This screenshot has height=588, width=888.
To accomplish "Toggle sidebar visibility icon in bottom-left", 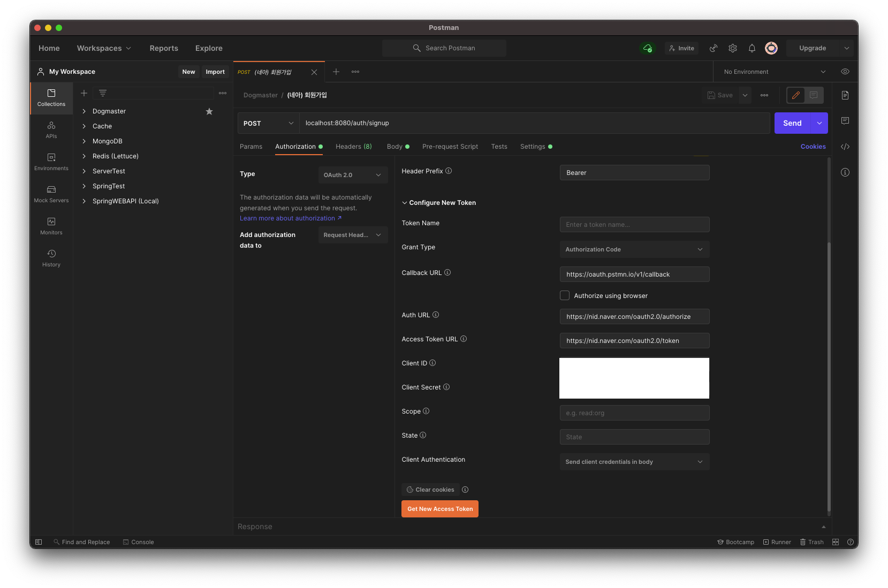I will click(x=39, y=542).
